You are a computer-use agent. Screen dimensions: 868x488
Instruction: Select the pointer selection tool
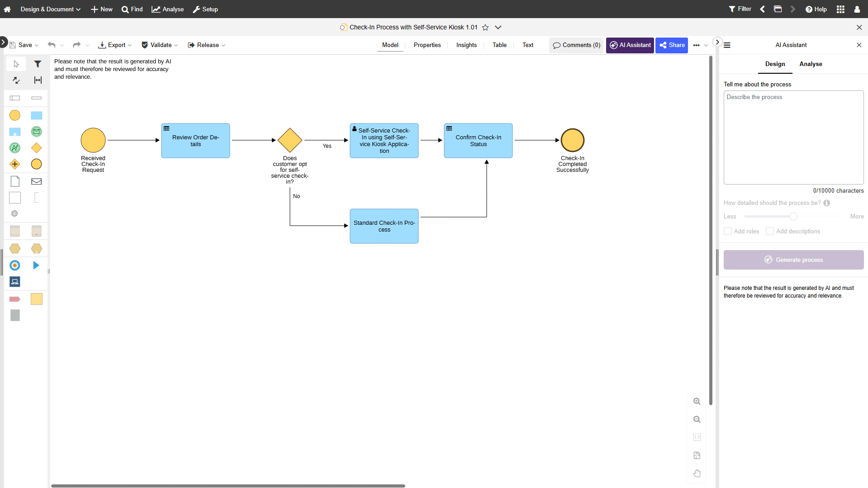[x=16, y=64]
